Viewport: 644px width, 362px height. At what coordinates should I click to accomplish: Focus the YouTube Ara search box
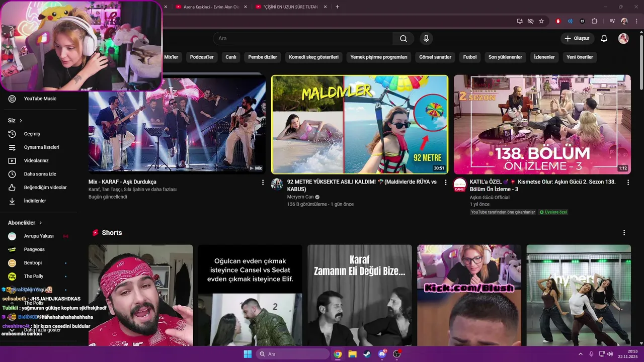point(303,39)
